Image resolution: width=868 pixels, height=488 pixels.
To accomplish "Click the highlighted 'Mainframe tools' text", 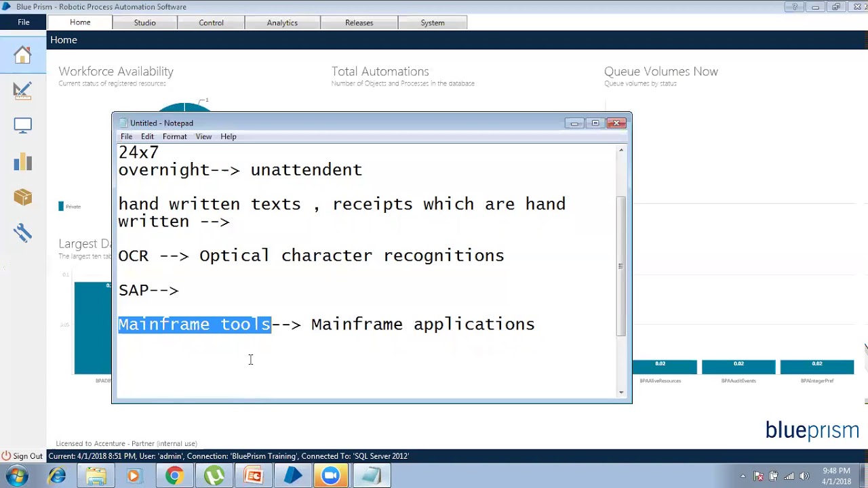I will click(195, 325).
